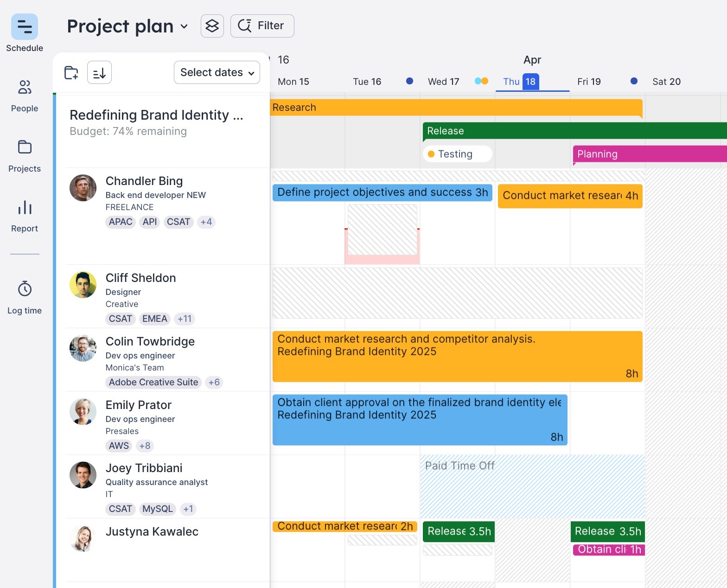Open Joey Tribbiani's Paid Time Off block
727x588 pixels.
(x=532, y=486)
